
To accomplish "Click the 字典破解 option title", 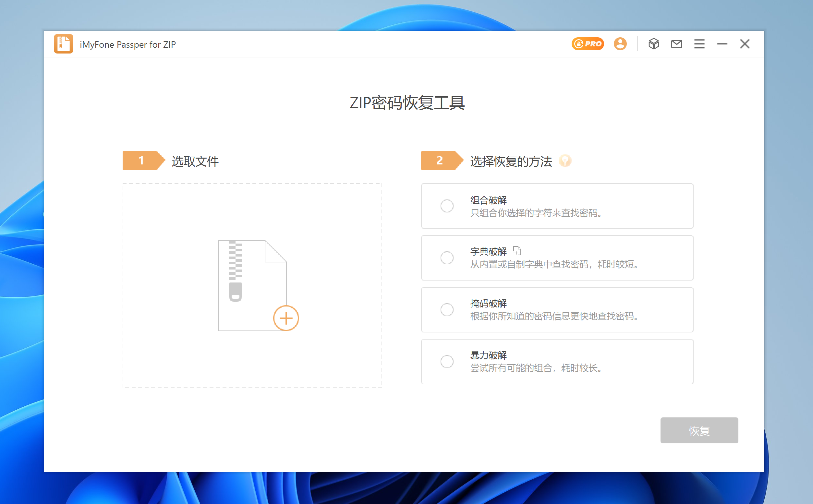I will [x=488, y=252].
